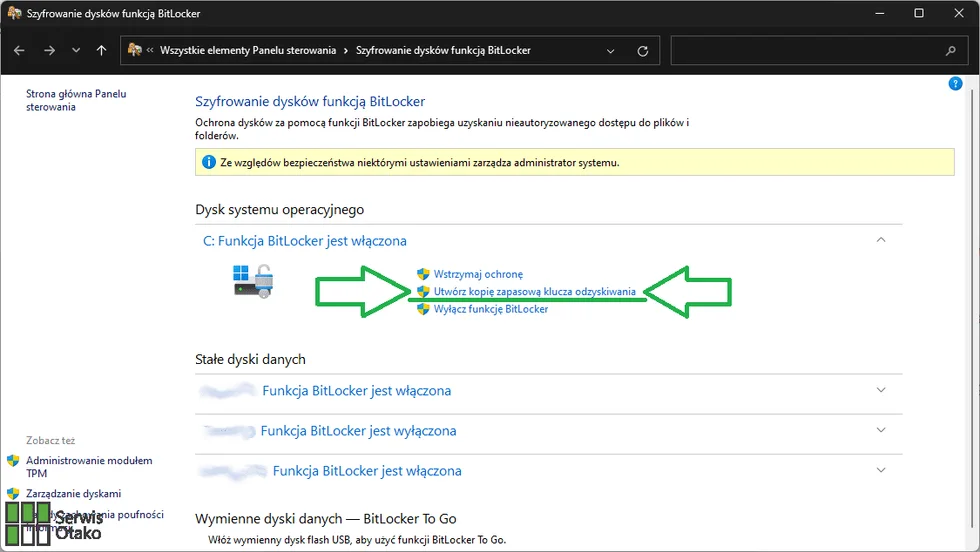Open 'Administrowanie modułem TPM' link
This screenshot has width=980, height=552.
point(89,467)
